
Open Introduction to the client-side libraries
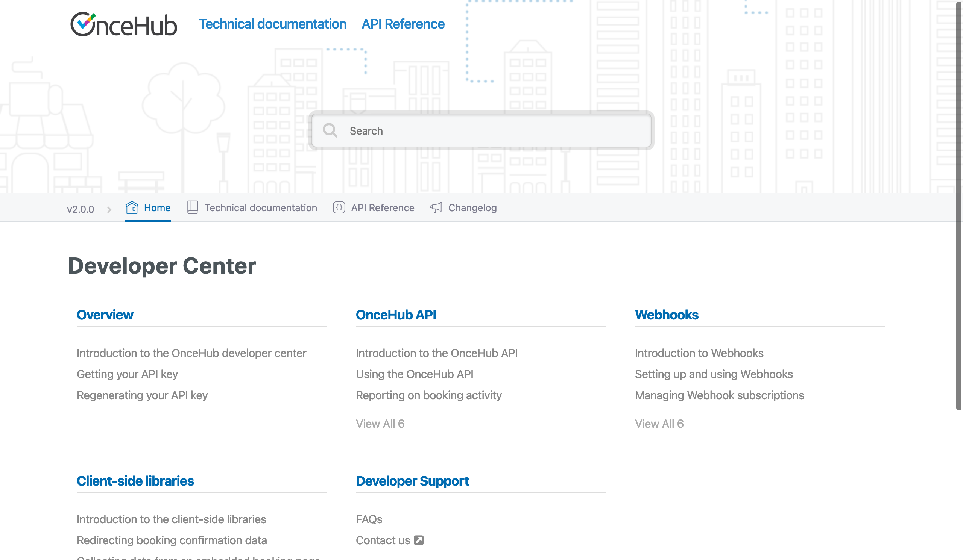tap(172, 519)
